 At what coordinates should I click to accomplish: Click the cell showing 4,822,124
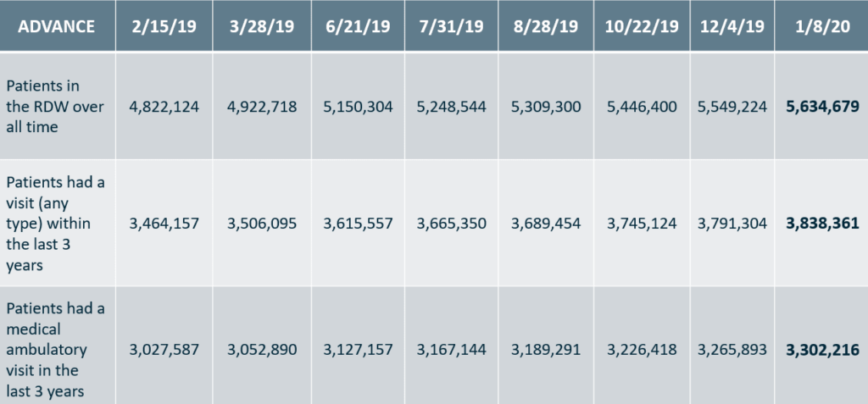point(163,107)
